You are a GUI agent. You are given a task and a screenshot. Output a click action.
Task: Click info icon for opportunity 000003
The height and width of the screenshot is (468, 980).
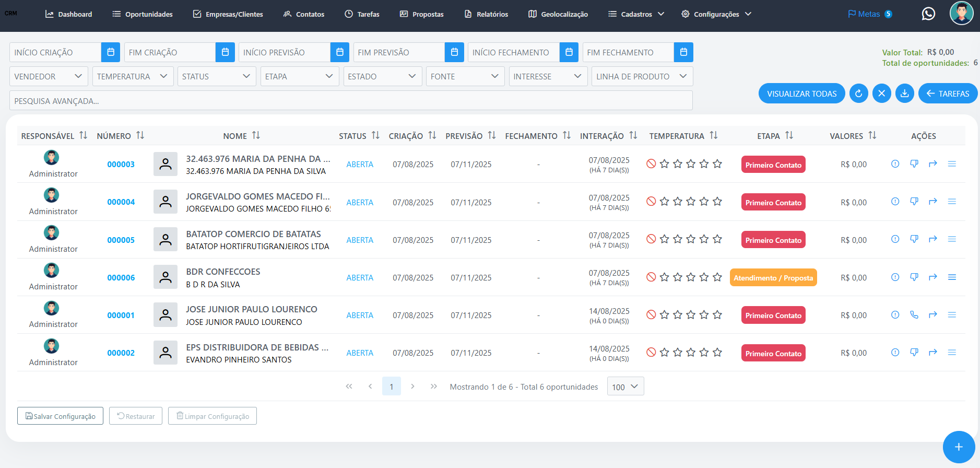[x=895, y=164]
